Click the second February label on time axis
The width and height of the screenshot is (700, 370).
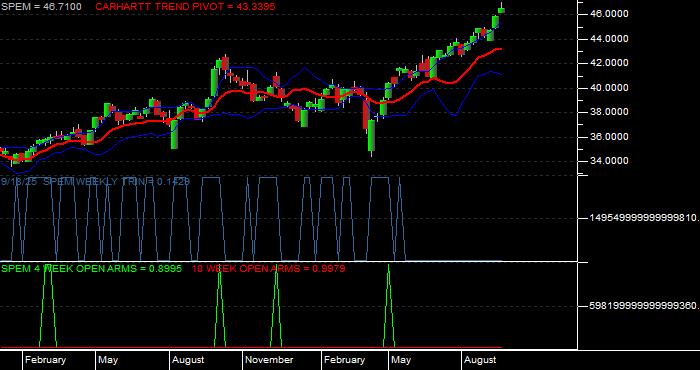click(x=344, y=360)
